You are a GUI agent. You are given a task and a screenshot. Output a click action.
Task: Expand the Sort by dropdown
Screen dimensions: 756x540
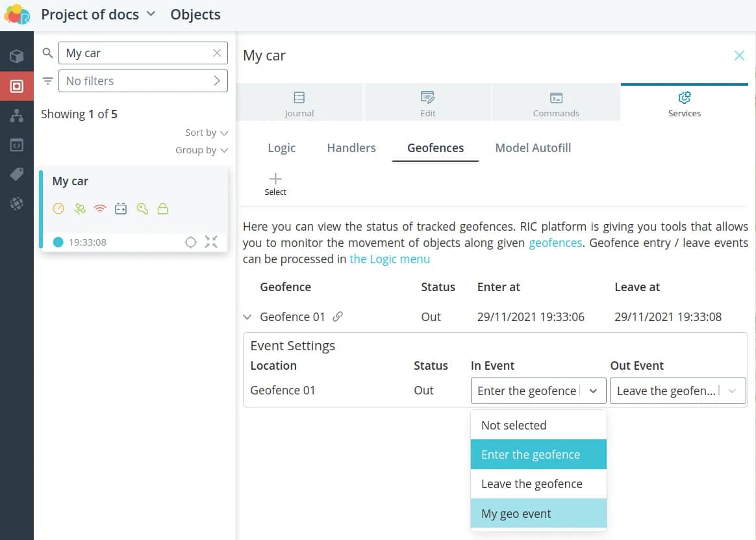click(x=206, y=133)
